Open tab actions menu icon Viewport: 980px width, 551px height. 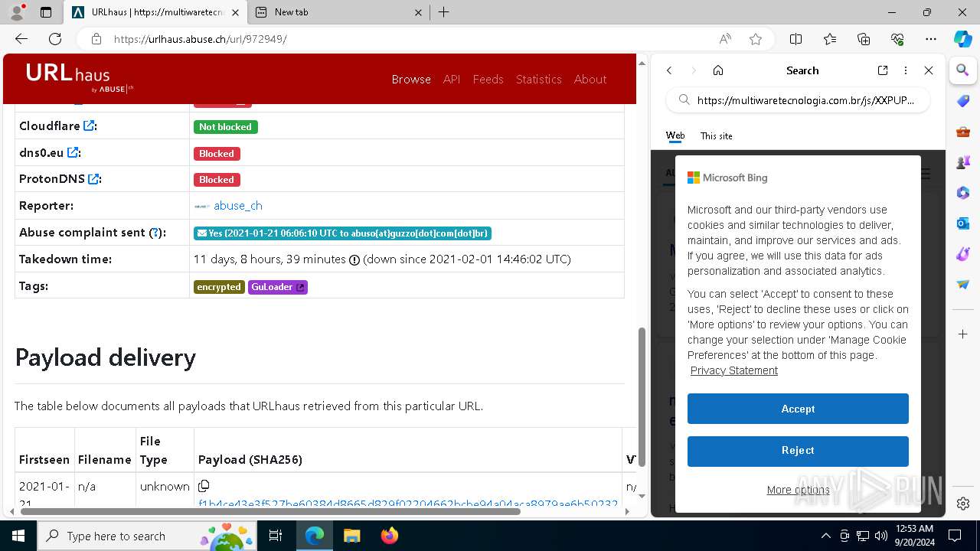[46, 12]
